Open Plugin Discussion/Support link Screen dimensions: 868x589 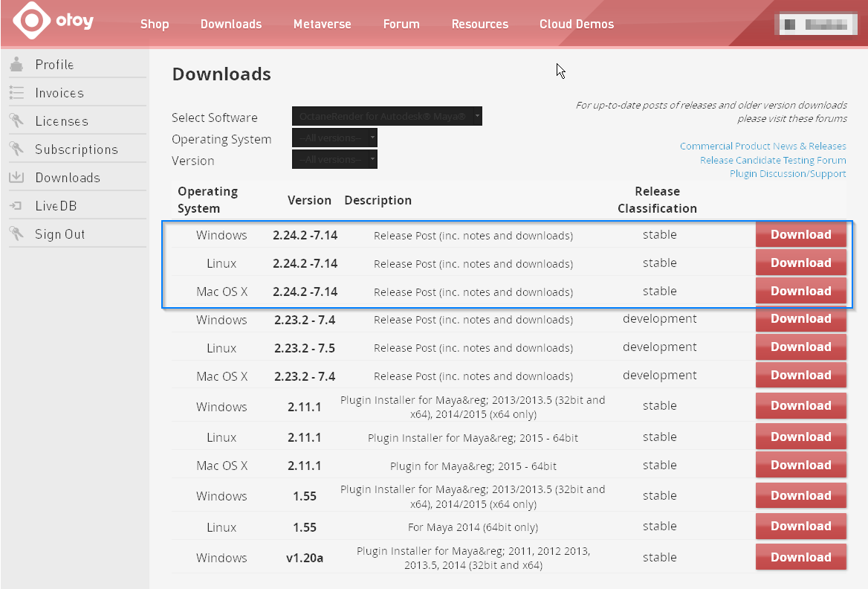click(x=788, y=173)
